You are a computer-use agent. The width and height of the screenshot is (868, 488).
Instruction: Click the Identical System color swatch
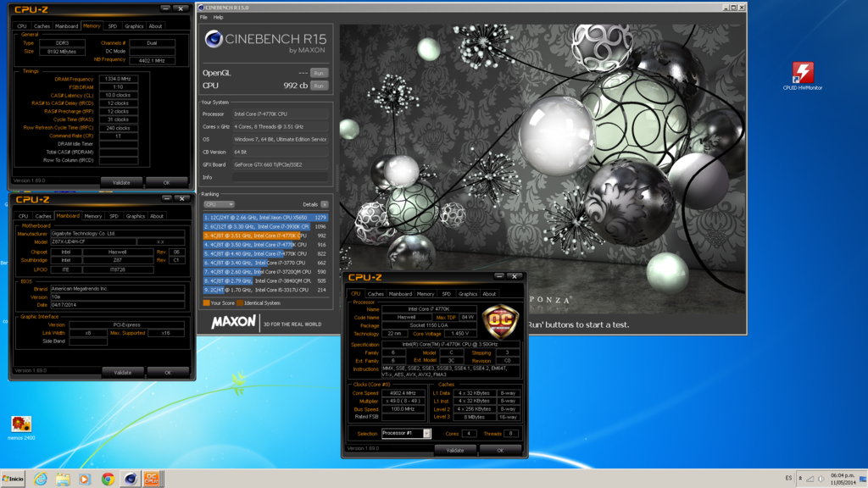[240, 303]
